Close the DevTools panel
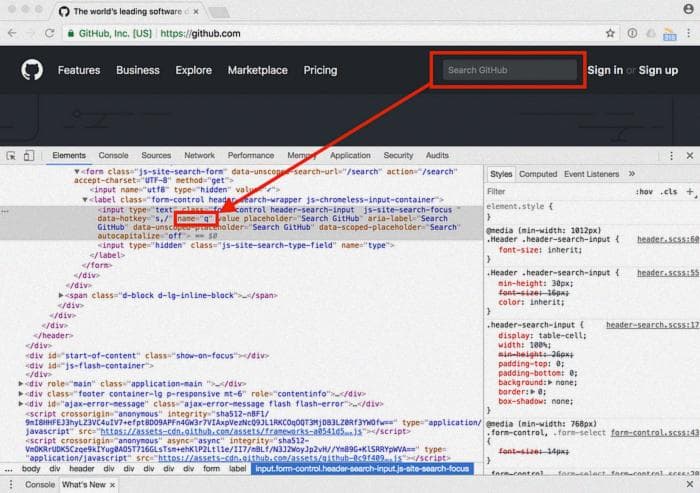Viewport: 700px width, 493px height. tap(690, 155)
